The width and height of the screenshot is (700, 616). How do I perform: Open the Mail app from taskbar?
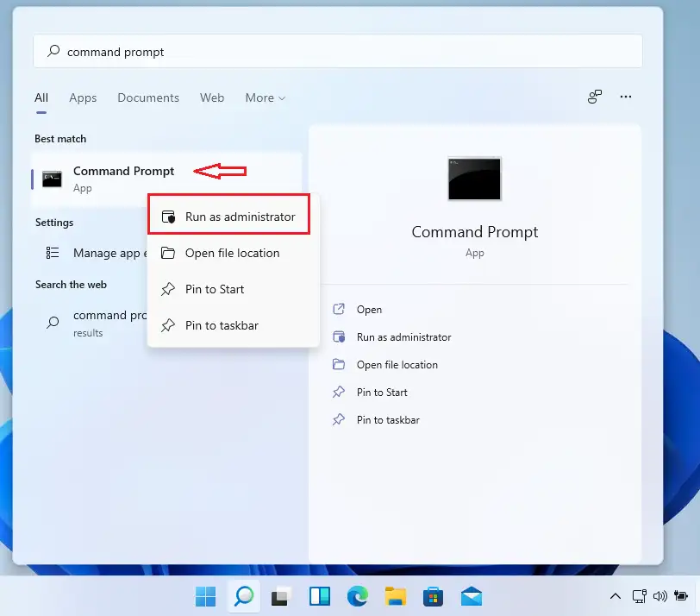[471, 596]
